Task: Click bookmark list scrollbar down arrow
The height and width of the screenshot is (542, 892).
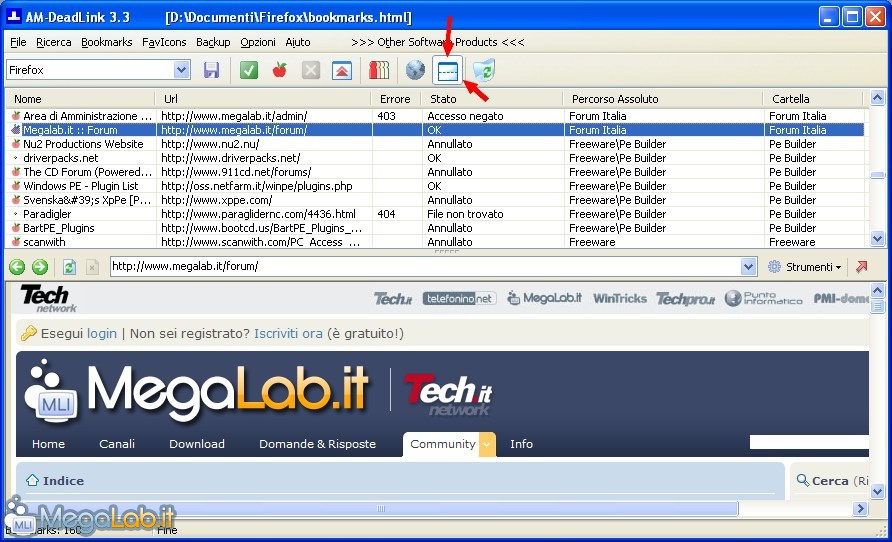Action: 878,239
